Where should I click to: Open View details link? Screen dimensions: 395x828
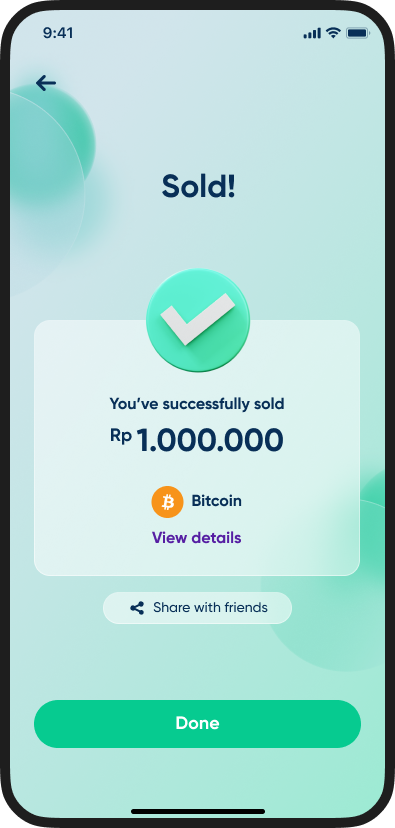[196, 538]
